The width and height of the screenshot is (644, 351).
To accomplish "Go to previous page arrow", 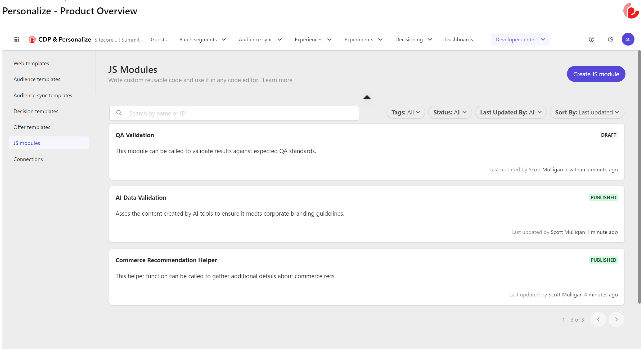I will pos(598,319).
